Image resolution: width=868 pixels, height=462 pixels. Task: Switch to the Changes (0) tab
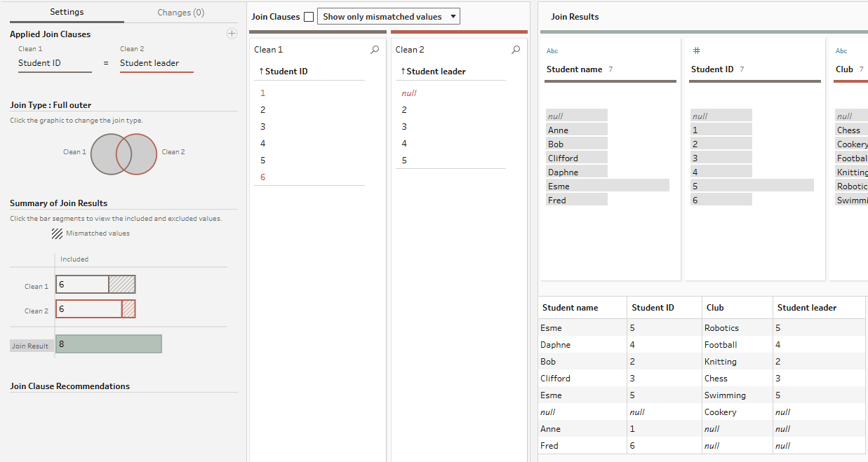tap(180, 13)
